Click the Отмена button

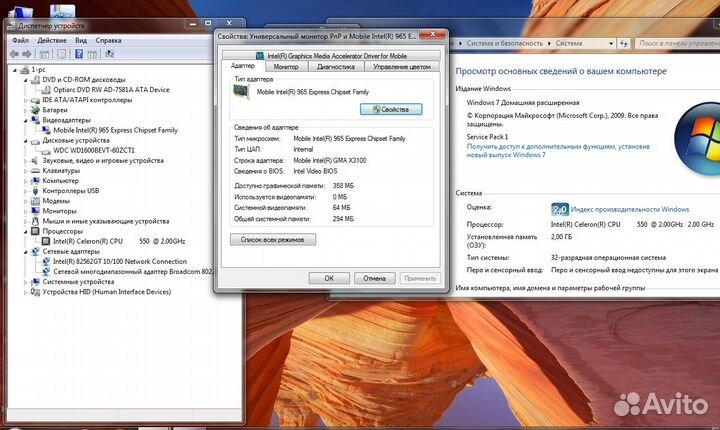coord(375,278)
